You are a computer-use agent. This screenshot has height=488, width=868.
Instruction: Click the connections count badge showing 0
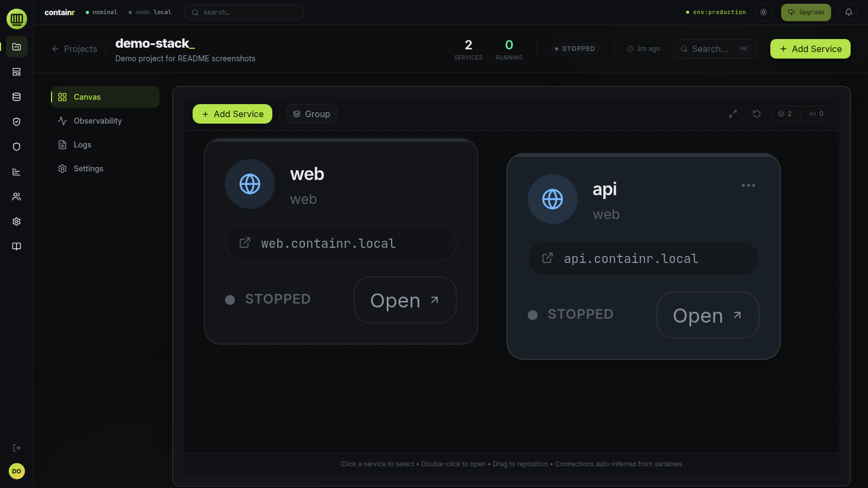pos(816,114)
